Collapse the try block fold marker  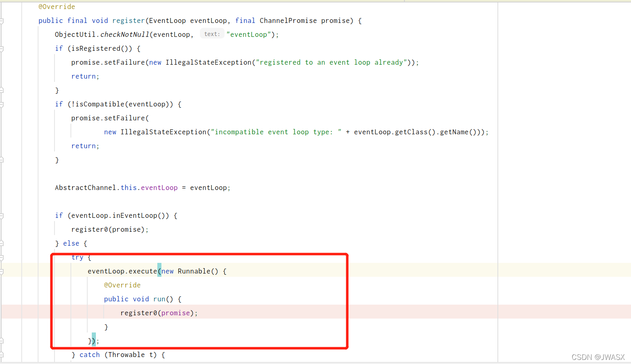coord(2,258)
